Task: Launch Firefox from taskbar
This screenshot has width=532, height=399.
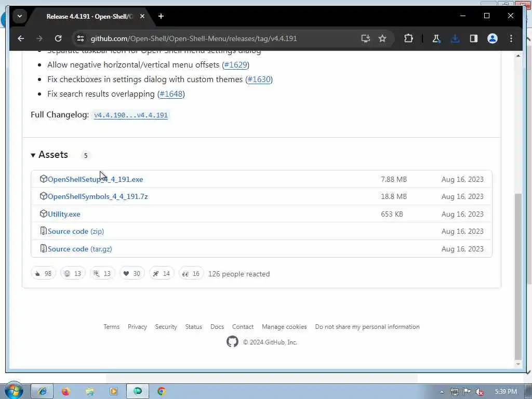Action: point(66,392)
